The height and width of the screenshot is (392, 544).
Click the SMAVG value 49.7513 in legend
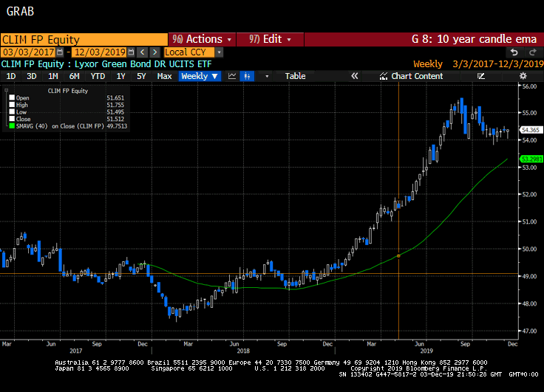[117, 126]
